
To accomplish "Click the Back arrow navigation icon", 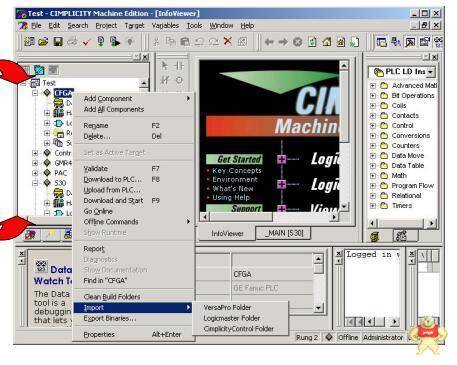I will pos(269,42).
